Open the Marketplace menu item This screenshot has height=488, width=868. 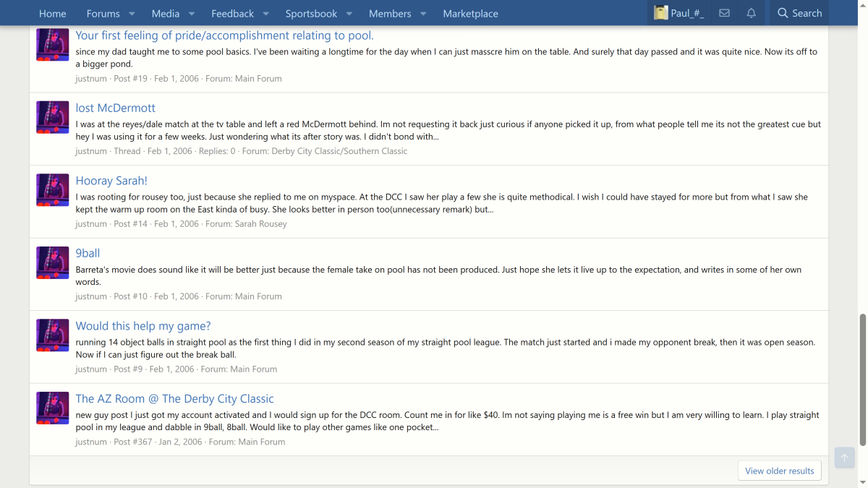470,14
